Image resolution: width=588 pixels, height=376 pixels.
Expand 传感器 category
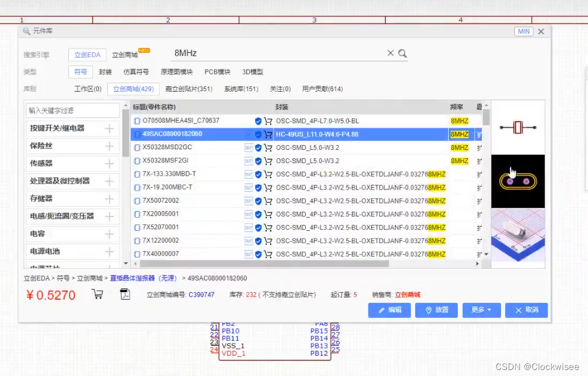109,164
